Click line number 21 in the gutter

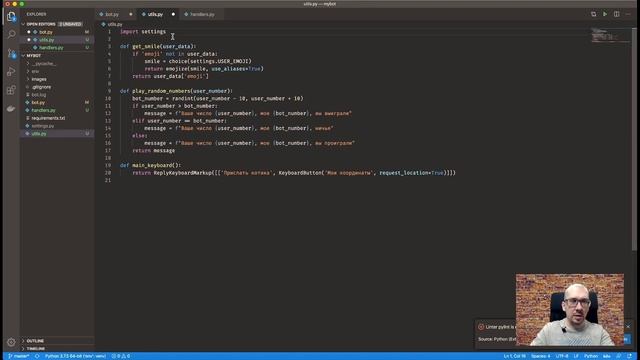tap(108, 180)
